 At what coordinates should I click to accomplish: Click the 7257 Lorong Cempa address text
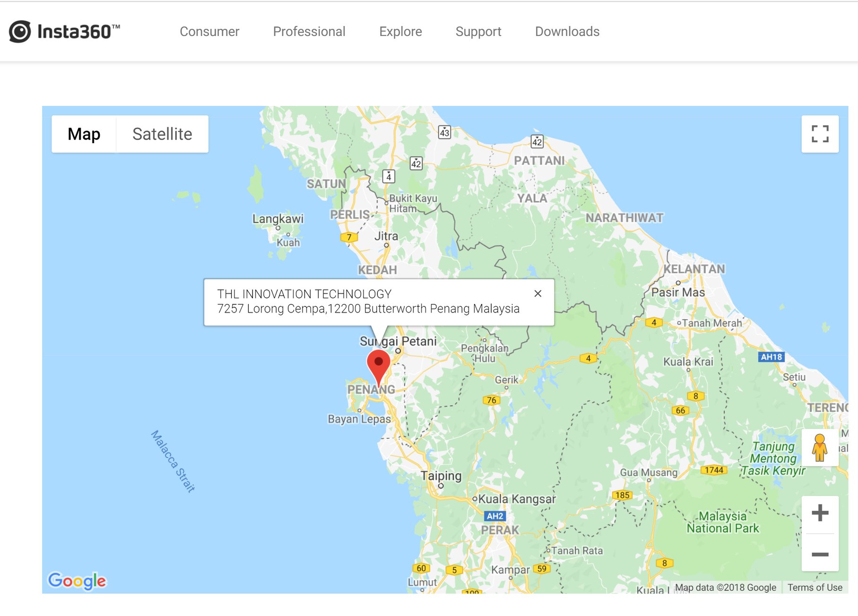[x=368, y=309]
